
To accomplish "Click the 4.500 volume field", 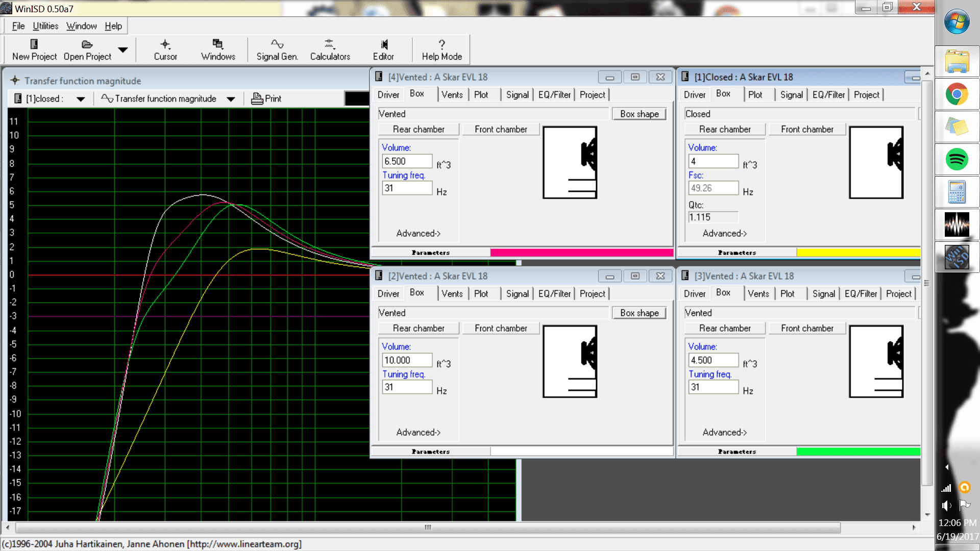I will click(713, 360).
